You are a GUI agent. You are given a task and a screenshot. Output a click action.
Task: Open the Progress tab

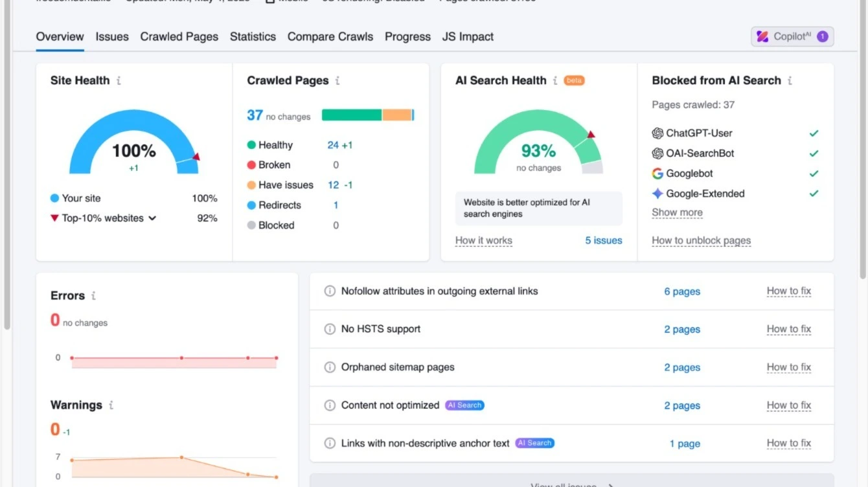[407, 37]
